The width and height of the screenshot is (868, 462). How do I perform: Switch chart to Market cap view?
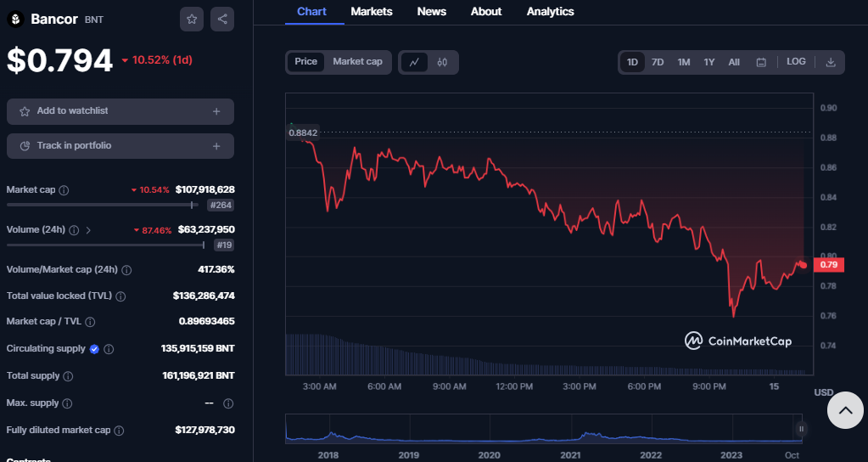pos(357,62)
